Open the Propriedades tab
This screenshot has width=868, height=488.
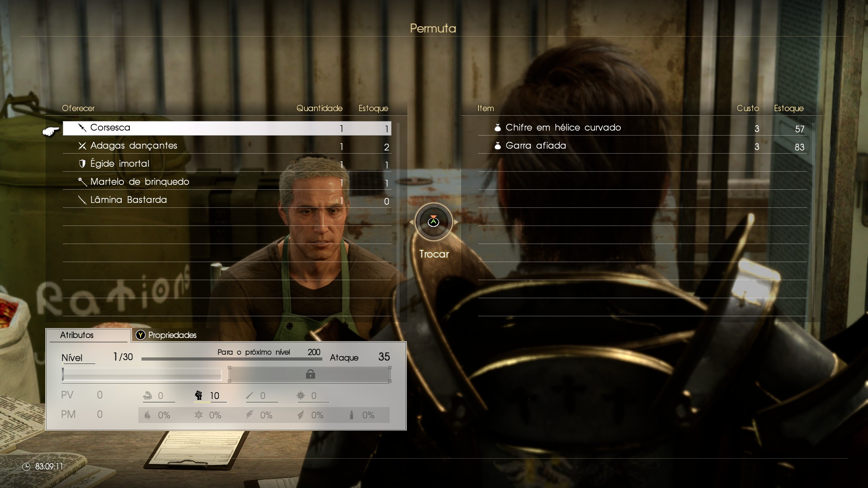click(x=172, y=335)
